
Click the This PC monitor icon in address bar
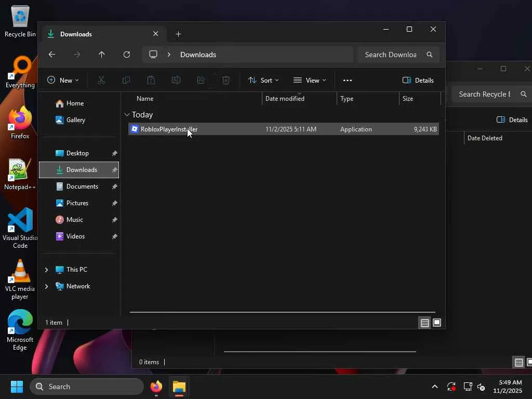(153, 55)
